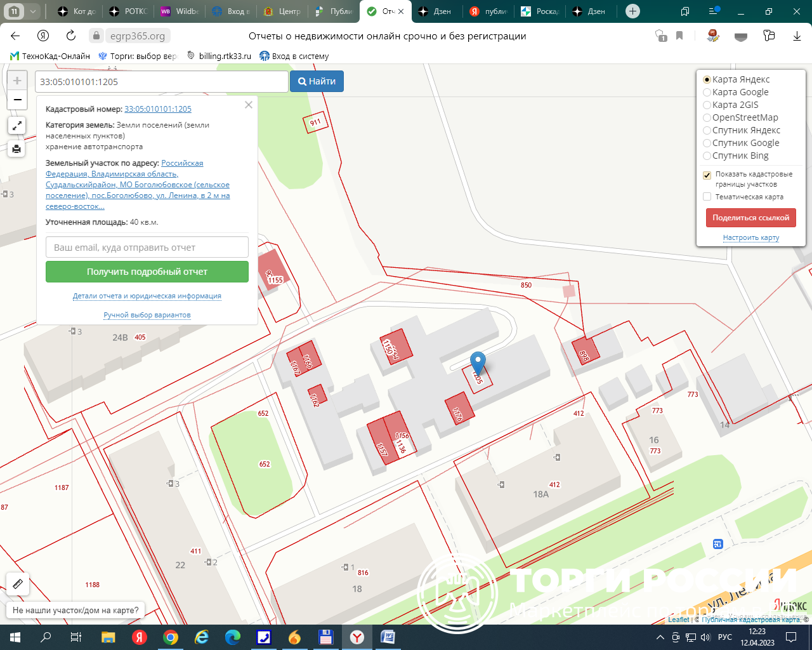Bookmark this page icon

[x=679, y=36]
